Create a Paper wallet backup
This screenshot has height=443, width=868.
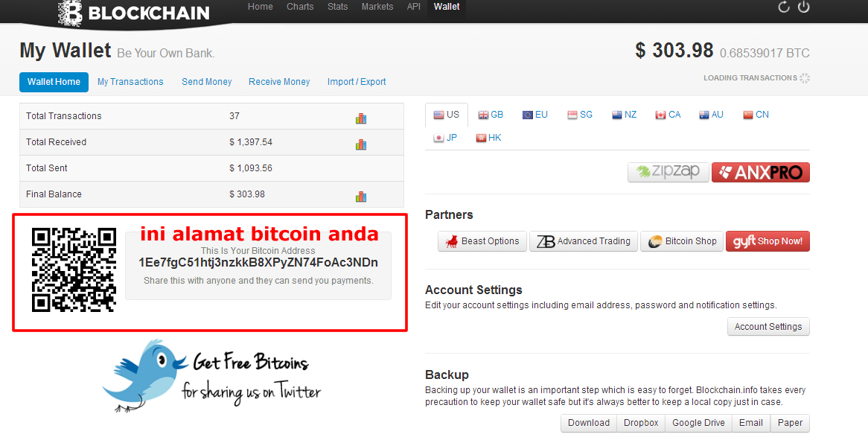790,423
